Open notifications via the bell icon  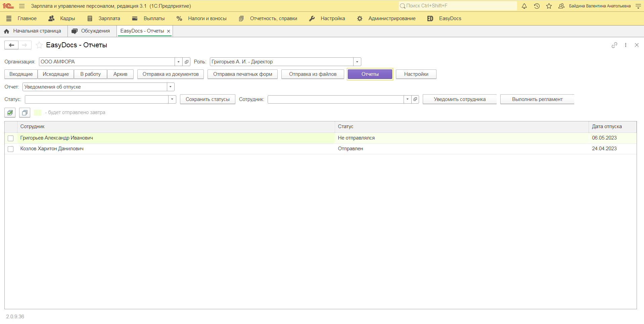(524, 6)
